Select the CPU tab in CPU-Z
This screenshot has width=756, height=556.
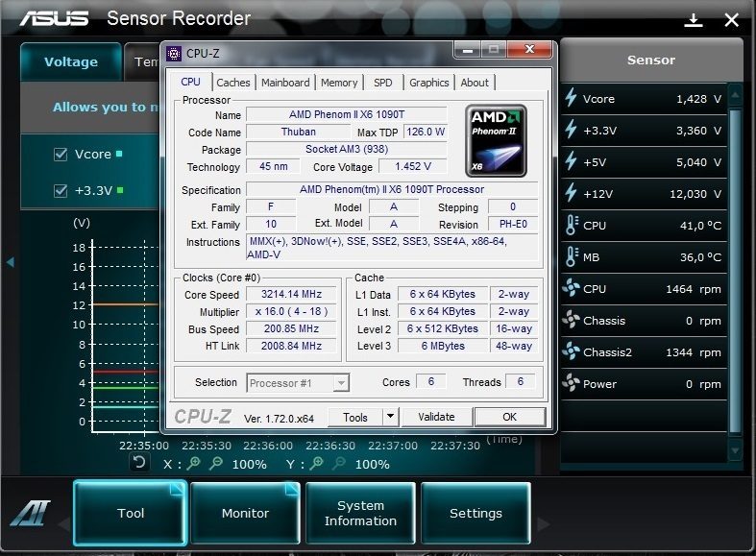click(x=190, y=82)
